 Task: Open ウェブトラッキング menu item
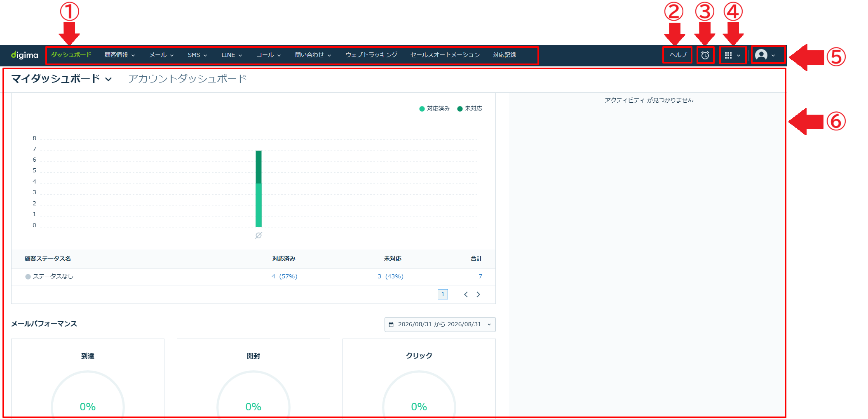[x=371, y=55]
